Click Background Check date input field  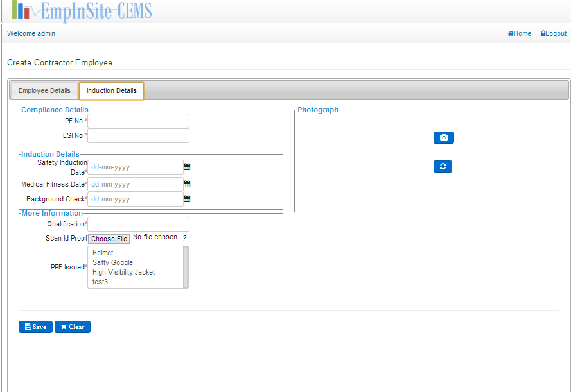tap(136, 199)
